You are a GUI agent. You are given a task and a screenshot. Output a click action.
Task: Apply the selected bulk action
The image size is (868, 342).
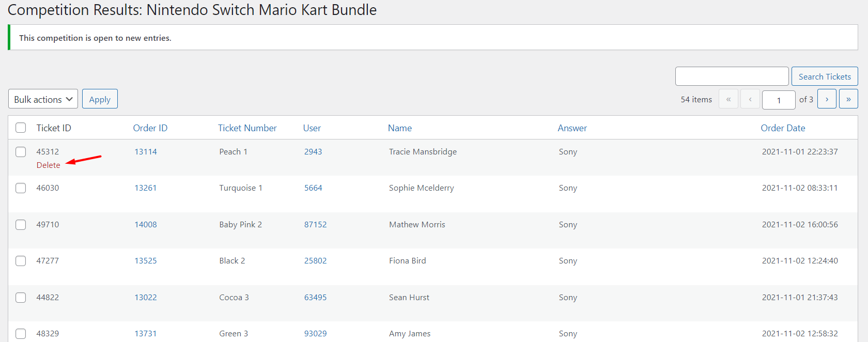100,99
